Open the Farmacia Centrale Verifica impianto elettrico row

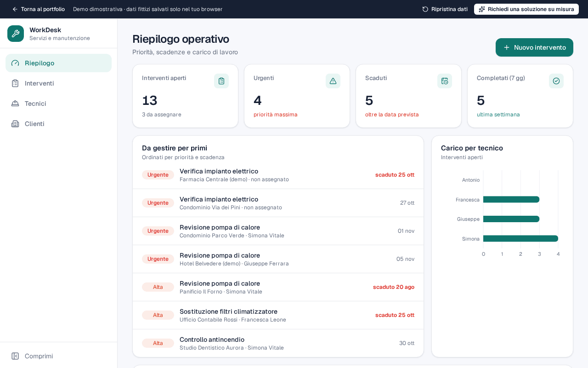pos(278,175)
